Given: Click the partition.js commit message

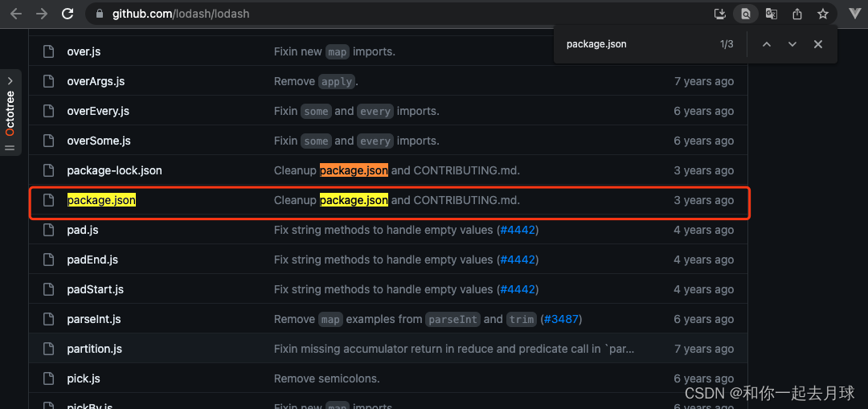Looking at the screenshot, I should [454, 350].
